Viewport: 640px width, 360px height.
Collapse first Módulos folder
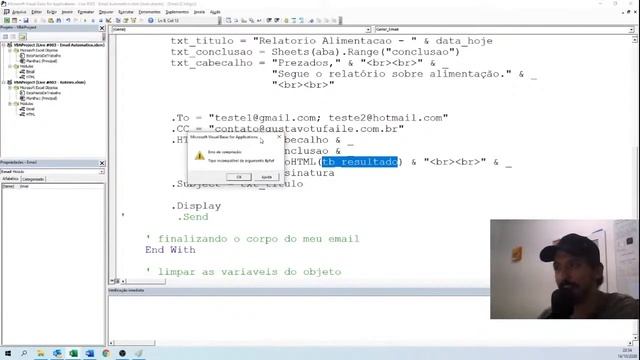pos(10,66)
